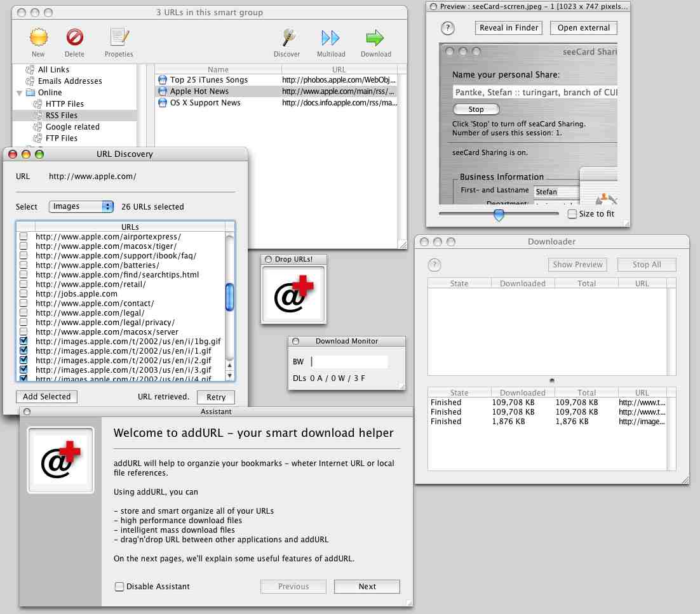The width and height of the screenshot is (700, 614).
Task: Click the Multiload double-arrow icon
Action: [x=330, y=38]
